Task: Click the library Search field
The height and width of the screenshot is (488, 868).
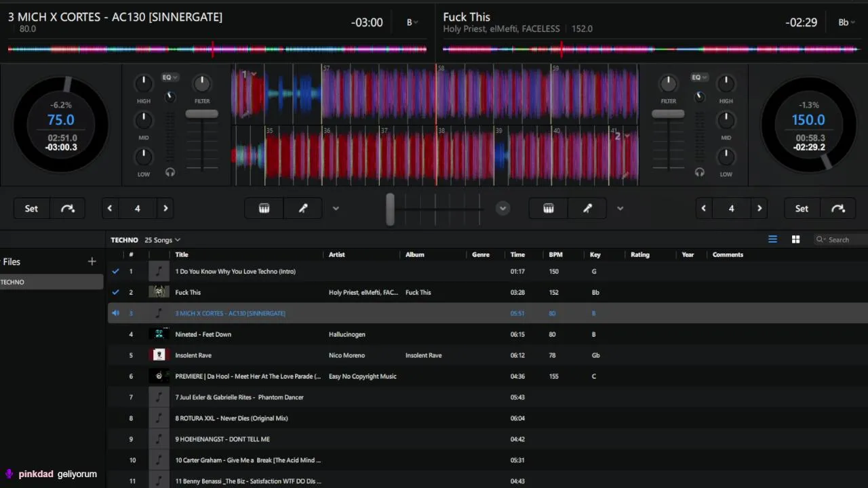Action: point(841,239)
